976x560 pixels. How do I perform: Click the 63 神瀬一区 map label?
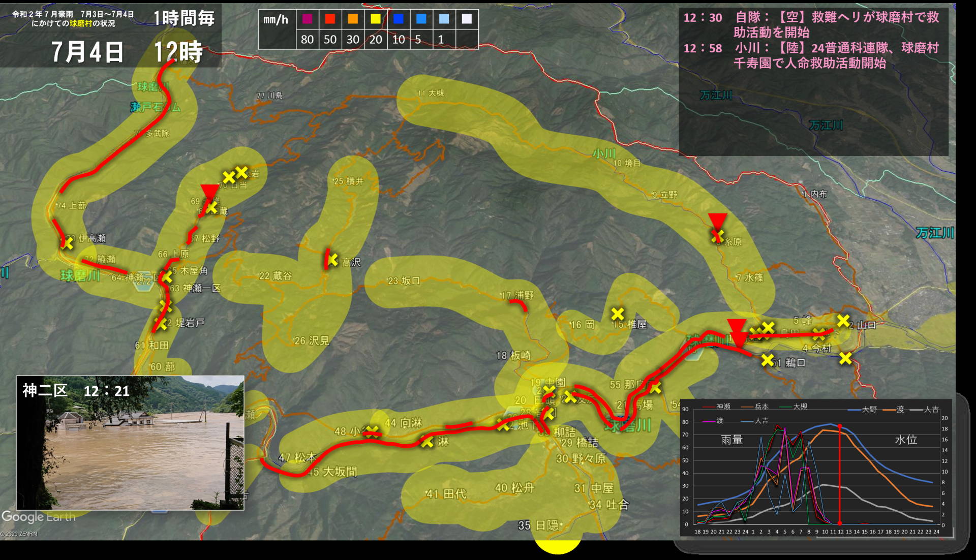(195, 288)
